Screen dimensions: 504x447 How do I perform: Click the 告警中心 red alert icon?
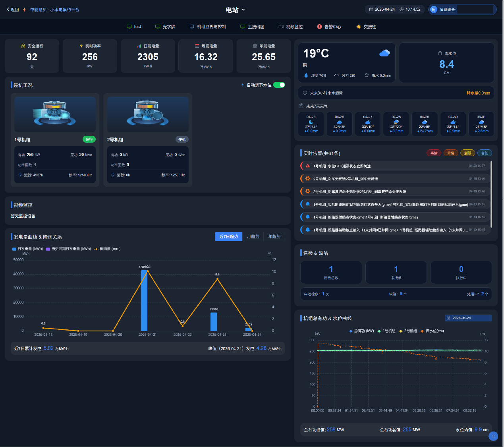[319, 27]
